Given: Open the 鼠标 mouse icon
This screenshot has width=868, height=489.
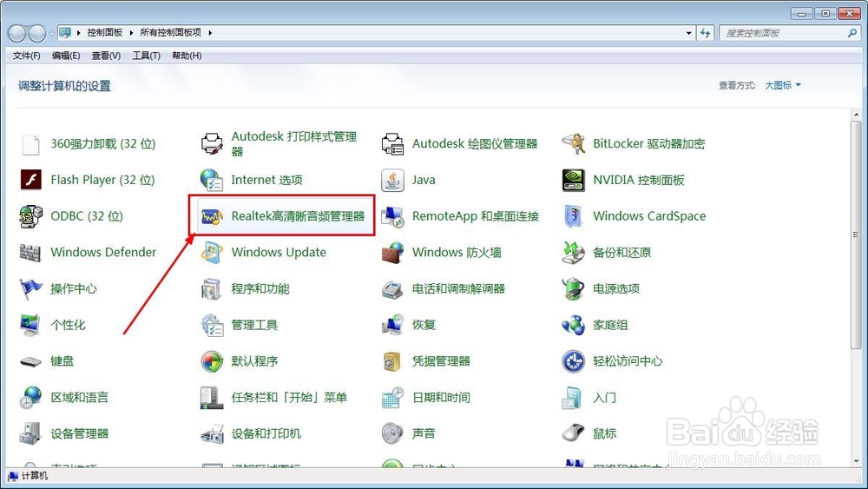Looking at the screenshot, I should 574,433.
